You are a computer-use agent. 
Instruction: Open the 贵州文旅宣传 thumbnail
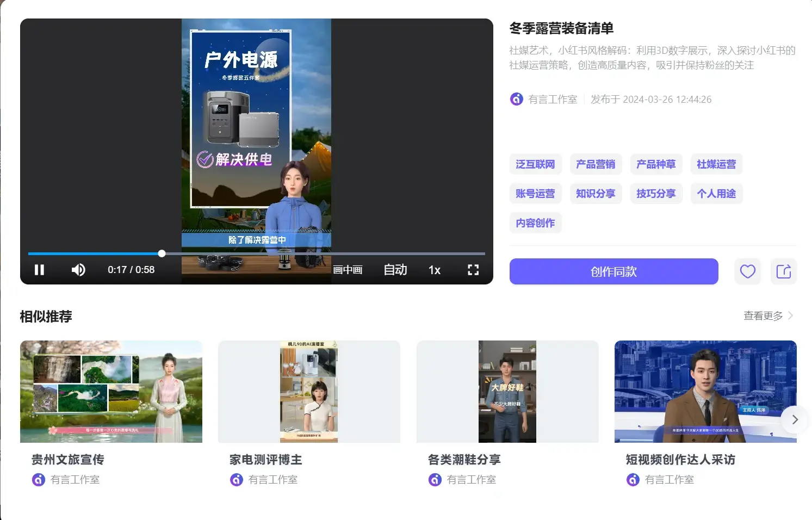point(111,392)
